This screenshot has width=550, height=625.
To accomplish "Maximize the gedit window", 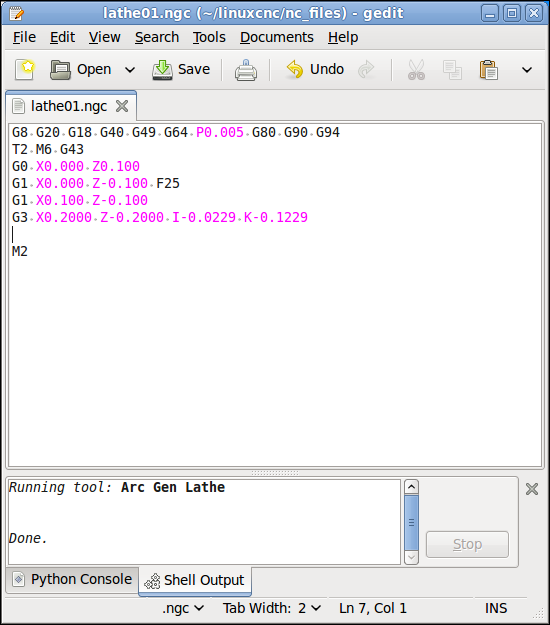I will pos(512,14).
